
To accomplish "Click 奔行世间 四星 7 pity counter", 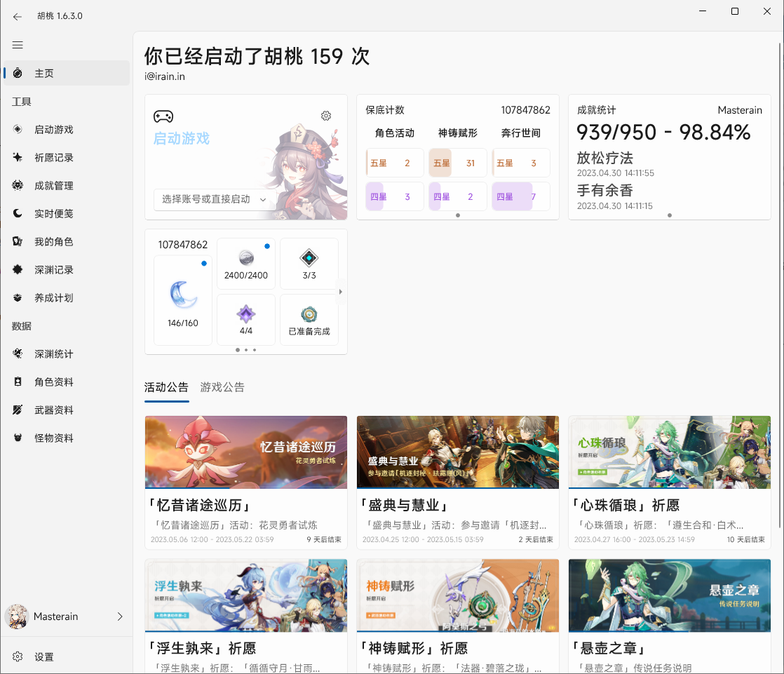I will [521, 196].
